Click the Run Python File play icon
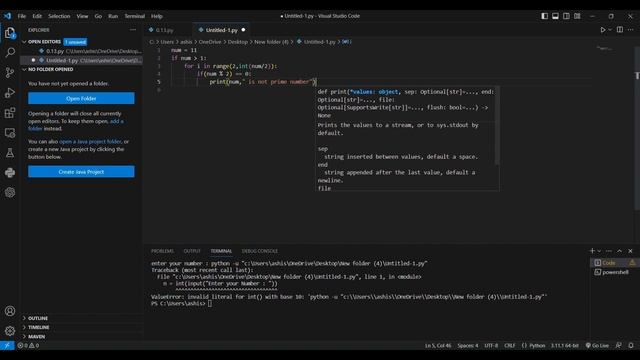This screenshot has width=640, height=360. [x=603, y=30]
